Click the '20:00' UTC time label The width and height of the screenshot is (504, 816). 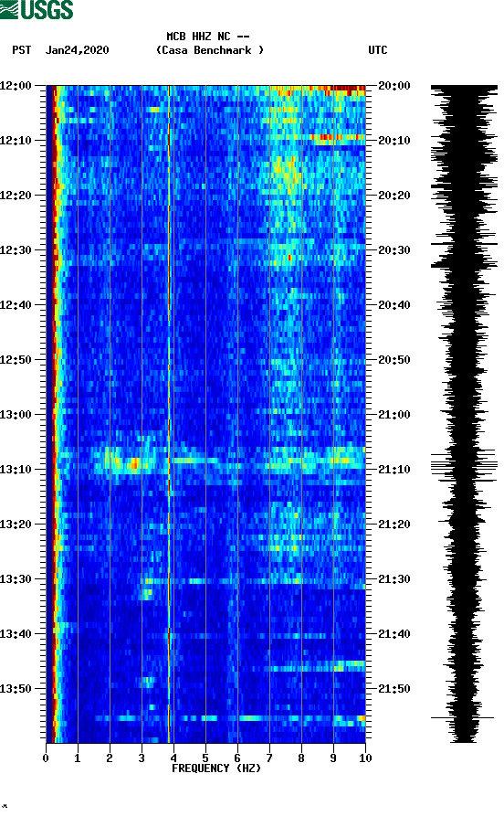(x=394, y=85)
